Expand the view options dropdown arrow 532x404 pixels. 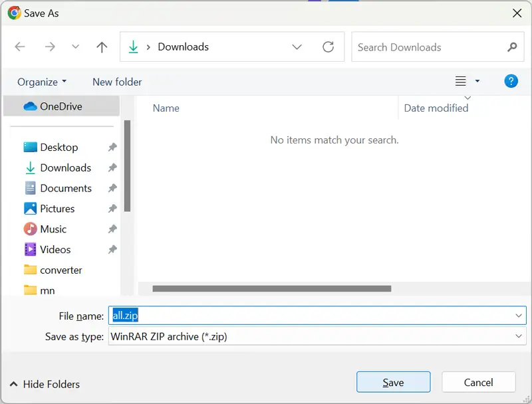tap(477, 81)
